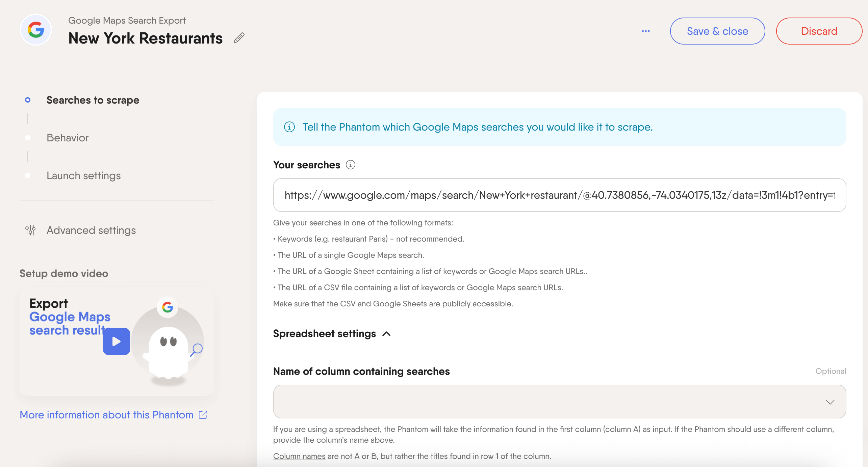The height and width of the screenshot is (467, 868).
Task: Click the Discard button
Action: [x=819, y=31]
